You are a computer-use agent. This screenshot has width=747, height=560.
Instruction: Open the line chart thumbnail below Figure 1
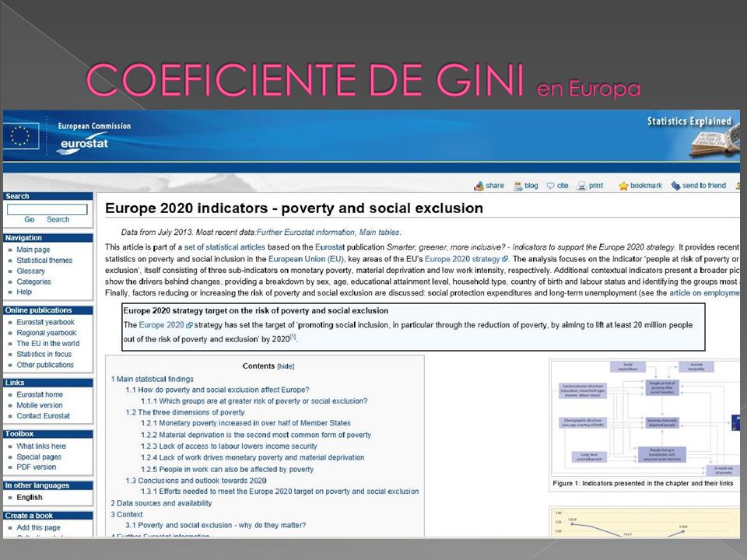645,523
